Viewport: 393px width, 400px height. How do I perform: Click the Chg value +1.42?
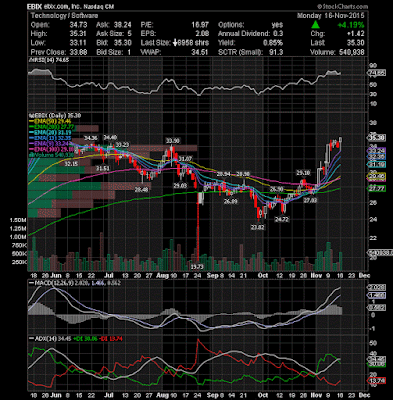click(x=356, y=34)
